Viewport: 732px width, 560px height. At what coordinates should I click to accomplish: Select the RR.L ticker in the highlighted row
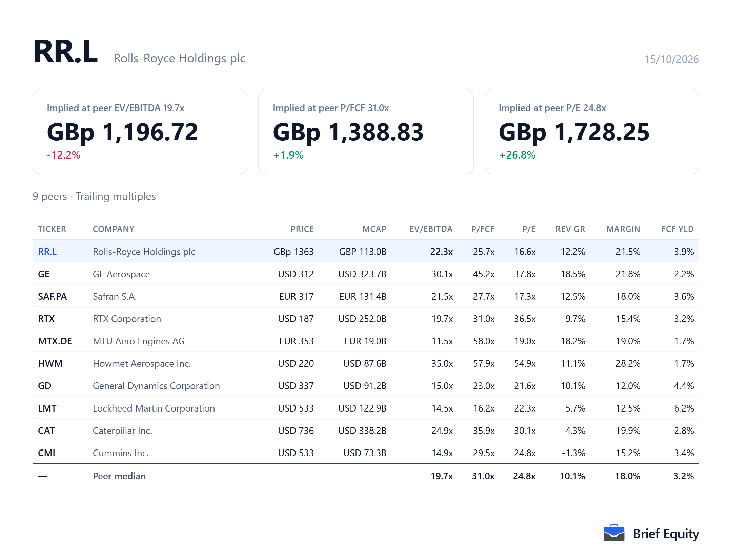pos(47,252)
